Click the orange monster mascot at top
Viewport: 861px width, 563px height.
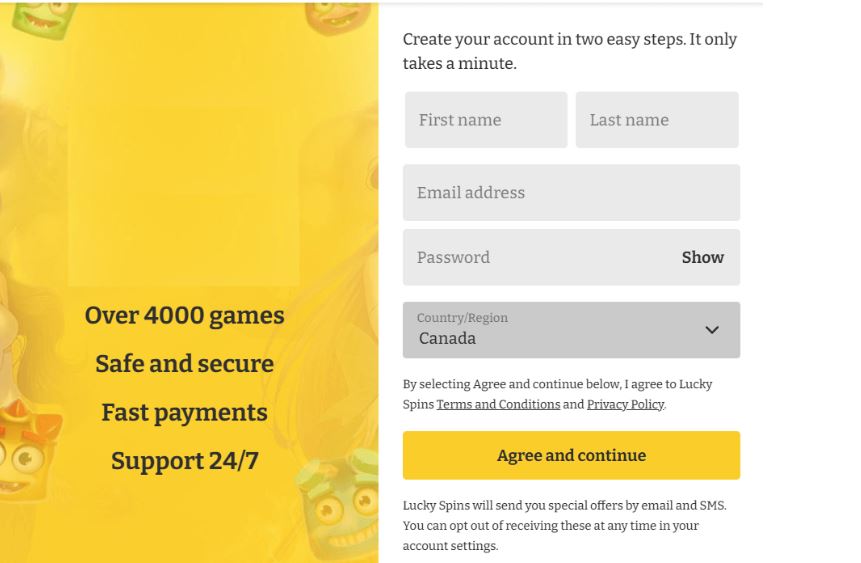tap(338, 18)
